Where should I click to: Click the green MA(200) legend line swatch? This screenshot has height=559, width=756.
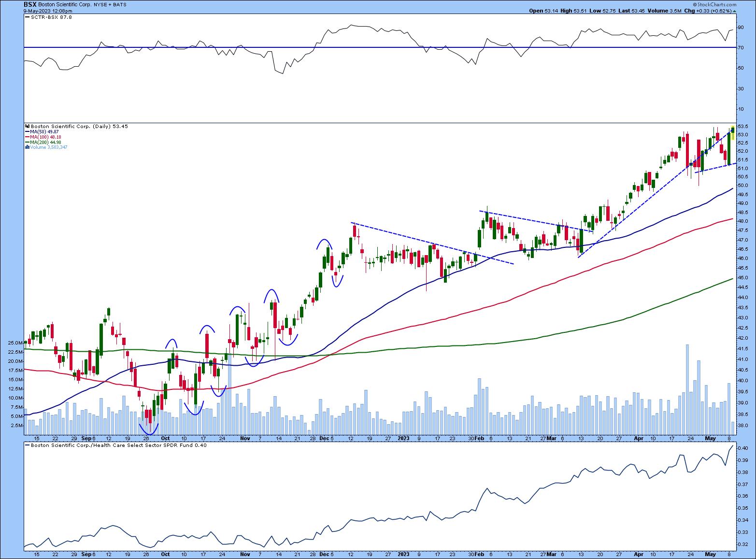(27, 143)
